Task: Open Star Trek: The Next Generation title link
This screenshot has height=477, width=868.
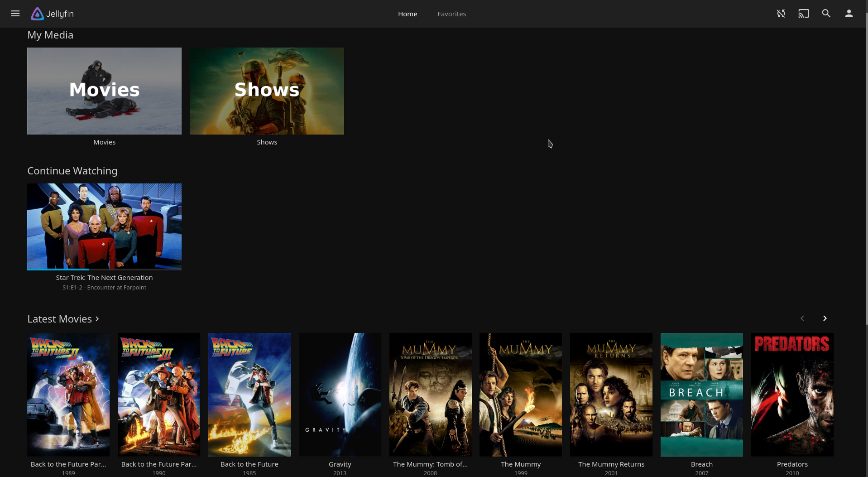Action: [x=104, y=278]
